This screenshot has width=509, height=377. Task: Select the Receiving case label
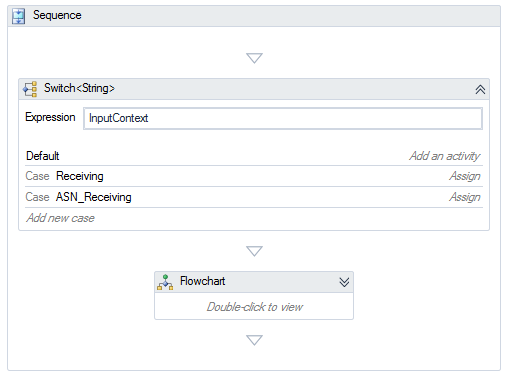coord(80,176)
